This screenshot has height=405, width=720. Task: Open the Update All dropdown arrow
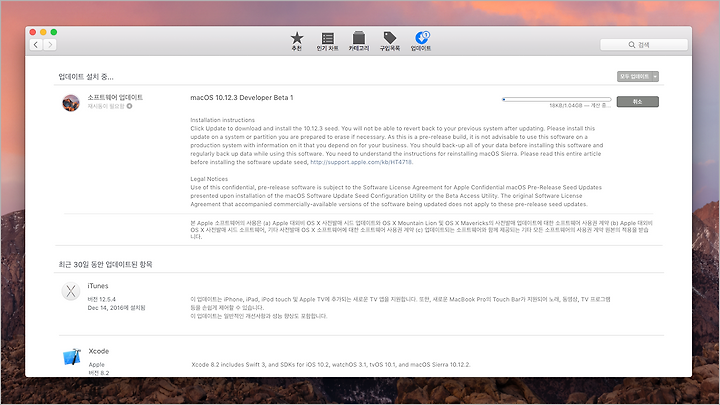[x=655, y=76]
